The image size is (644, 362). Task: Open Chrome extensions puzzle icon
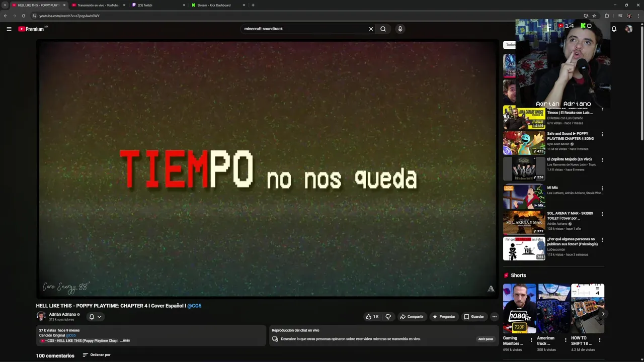(607, 16)
